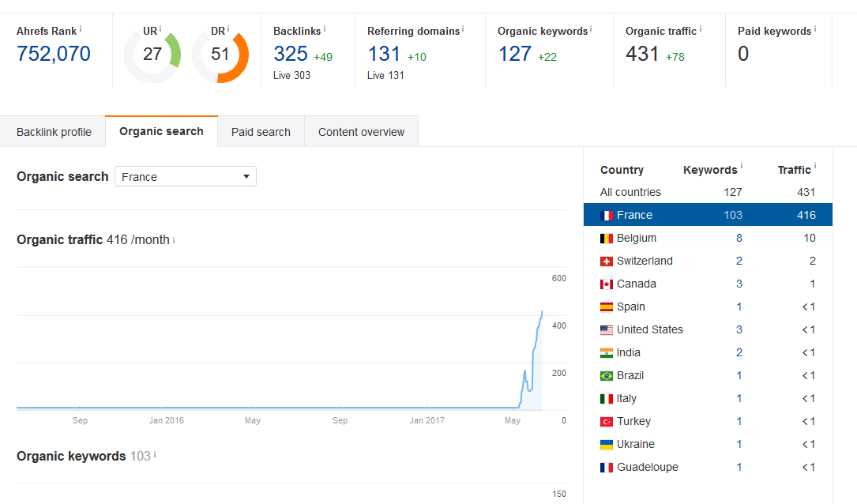
Task: Click the Switzerland flag icon
Action: (607, 261)
